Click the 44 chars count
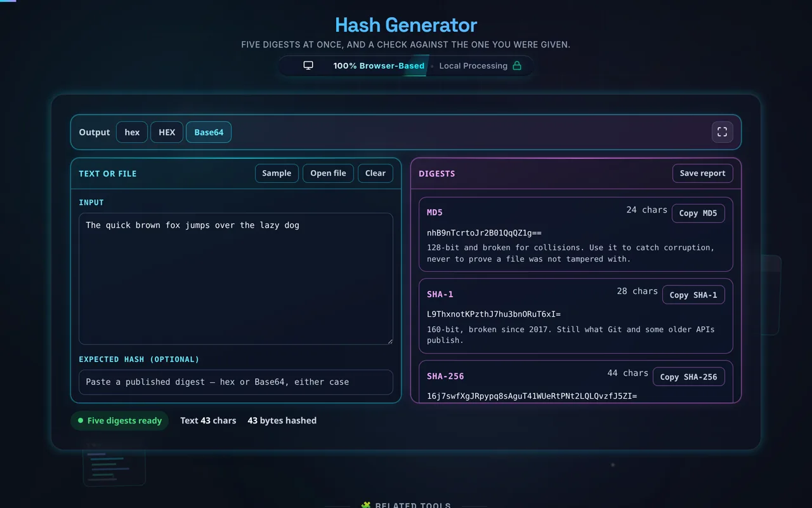Image resolution: width=812 pixels, height=508 pixels. pyautogui.click(x=627, y=373)
